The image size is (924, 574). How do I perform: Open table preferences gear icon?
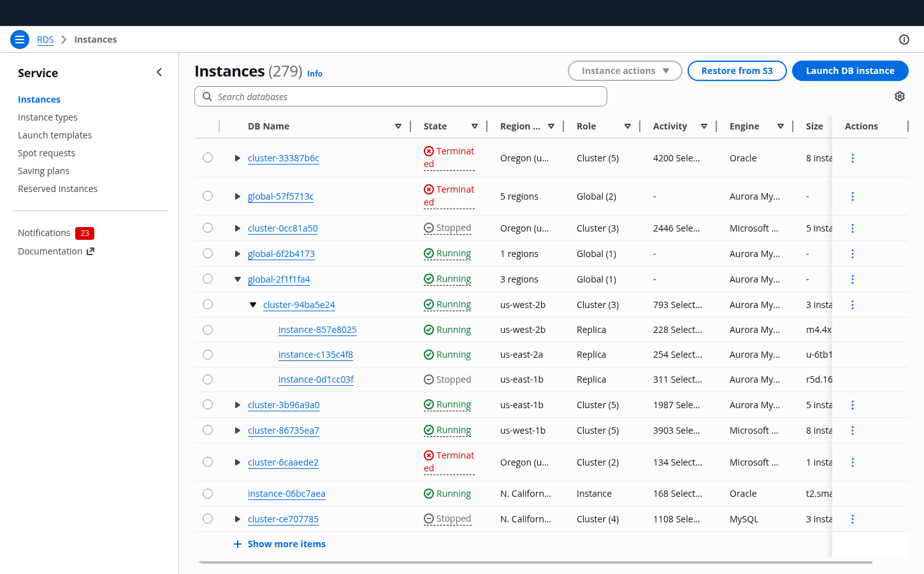tap(899, 96)
